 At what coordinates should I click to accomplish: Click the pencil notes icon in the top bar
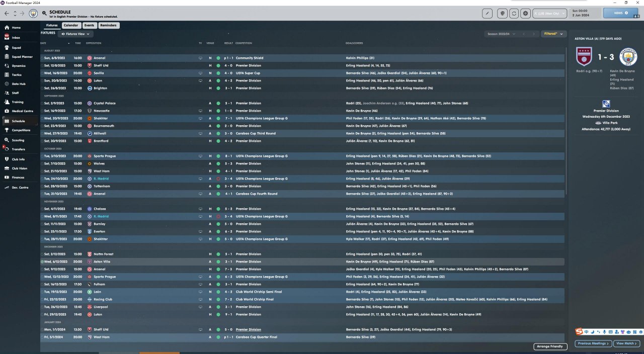[x=487, y=14]
